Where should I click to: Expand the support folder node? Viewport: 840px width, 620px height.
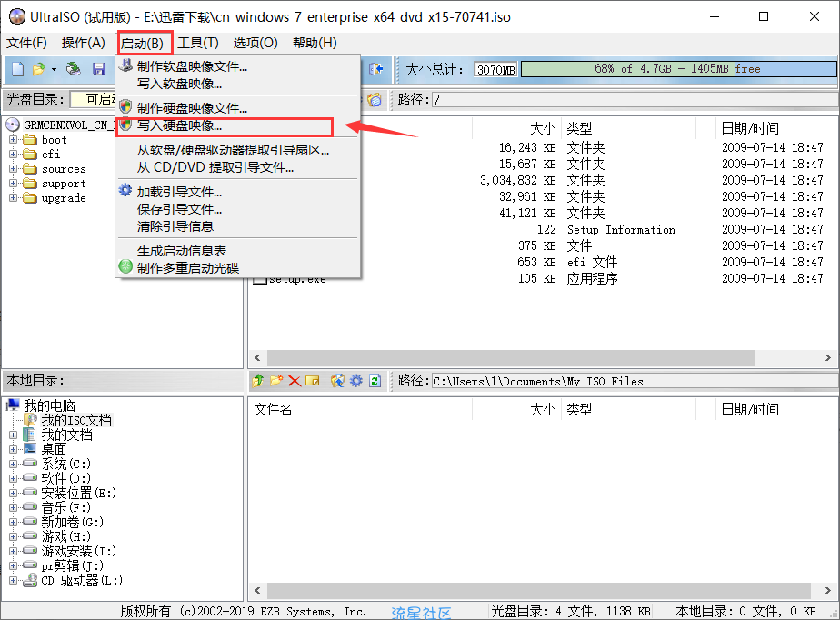click(13, 184)
